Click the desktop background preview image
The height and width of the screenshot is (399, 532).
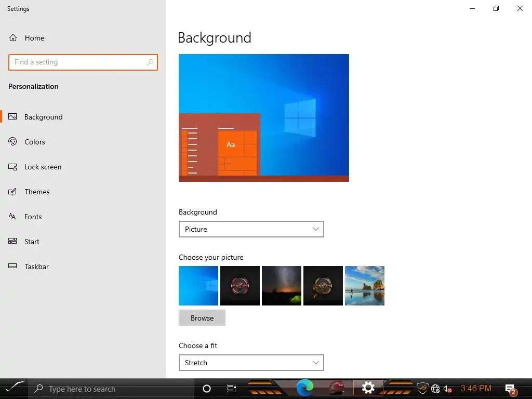coord(263,118)
